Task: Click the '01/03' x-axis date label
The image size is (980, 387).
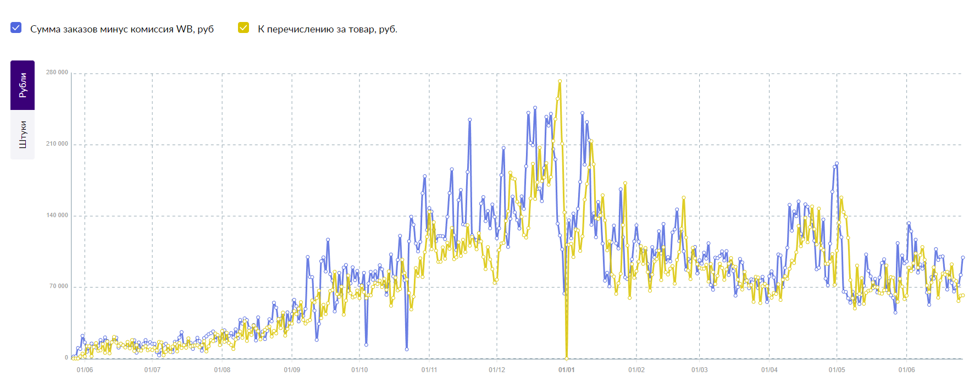Action: pos(700,370)
